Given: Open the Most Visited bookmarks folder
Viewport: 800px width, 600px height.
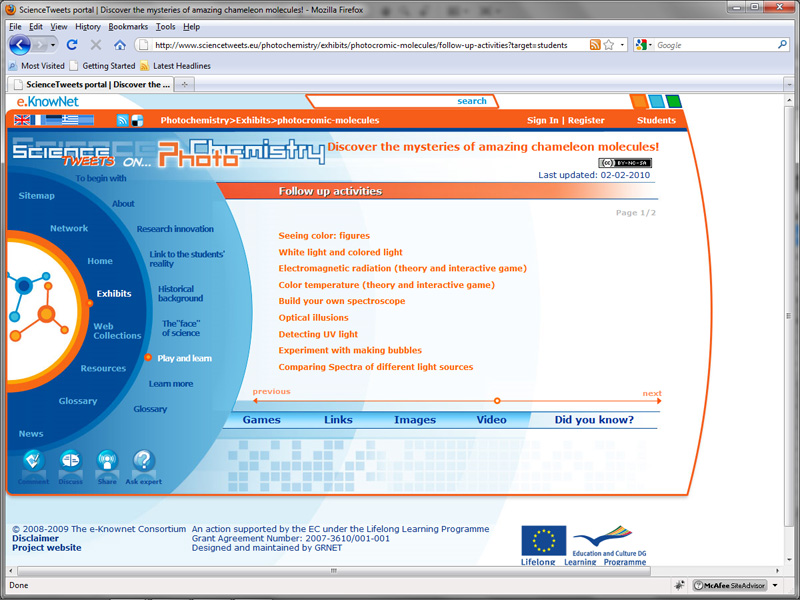Looking at the screenshot, I should (36, 66).
